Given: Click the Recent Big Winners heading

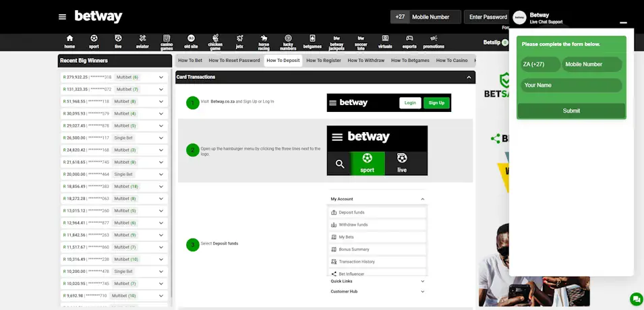Looking at the screenshot, I should (84, 61).
